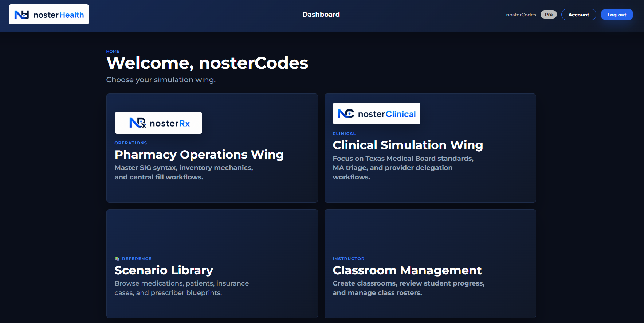Open the nosterRx logo card image

(158, 123)
